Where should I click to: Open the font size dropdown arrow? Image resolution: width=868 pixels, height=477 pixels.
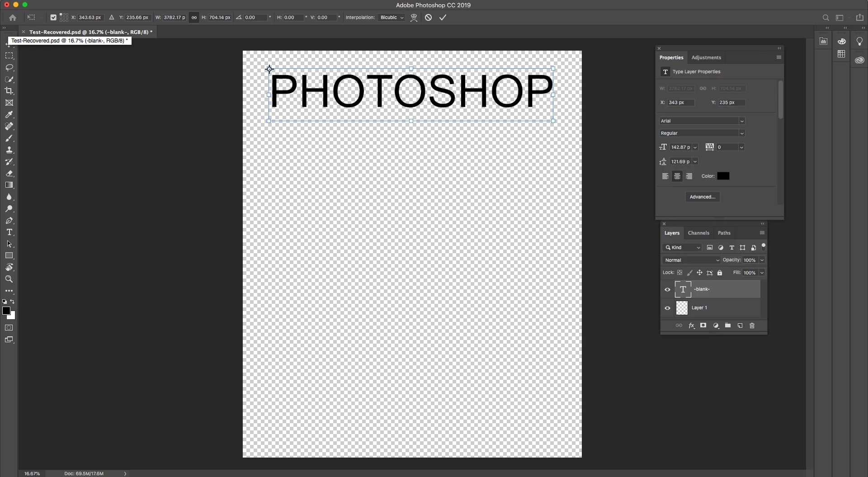click(x=695, y=147)
